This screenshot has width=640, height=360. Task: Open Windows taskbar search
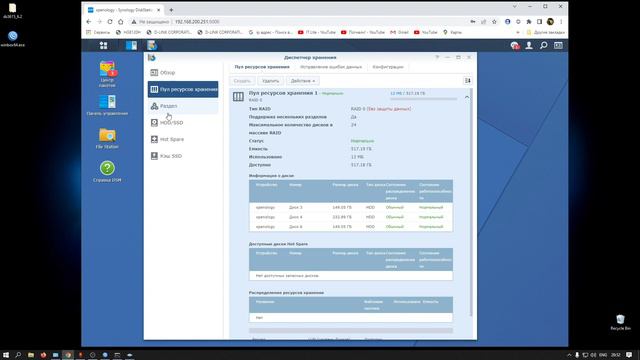coord(18,355)
